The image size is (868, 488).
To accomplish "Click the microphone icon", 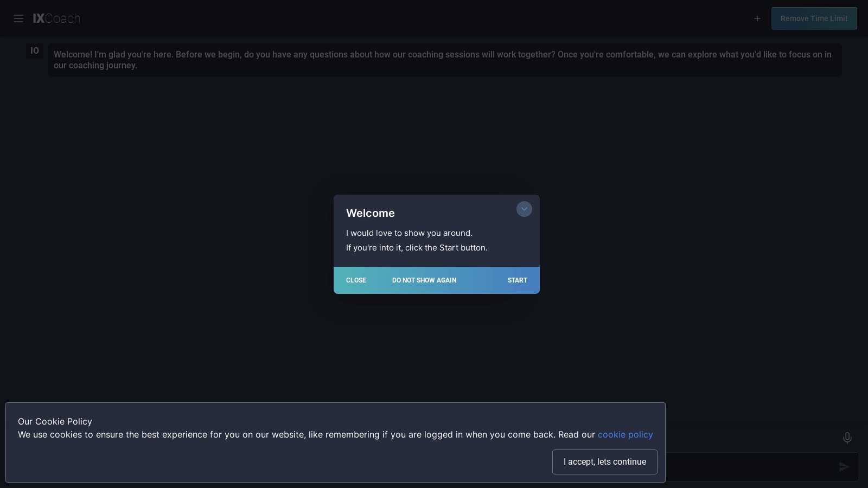I will point(847,438).
